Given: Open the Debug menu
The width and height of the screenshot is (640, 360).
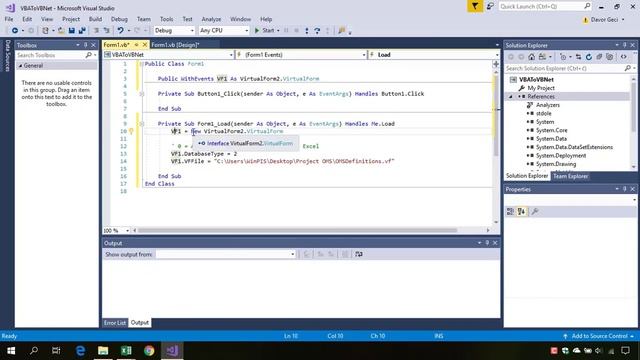Looking at the screenshot, I should (119, 19).
